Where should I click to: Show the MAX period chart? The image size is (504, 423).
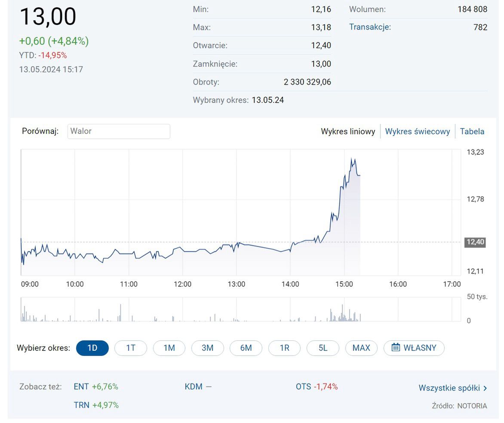click(x=361, y=348)
